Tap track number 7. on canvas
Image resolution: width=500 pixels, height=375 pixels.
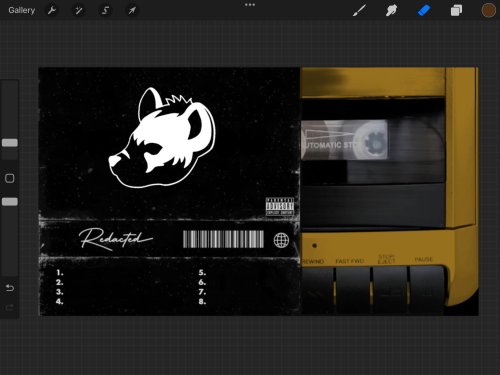coord(202,292)
